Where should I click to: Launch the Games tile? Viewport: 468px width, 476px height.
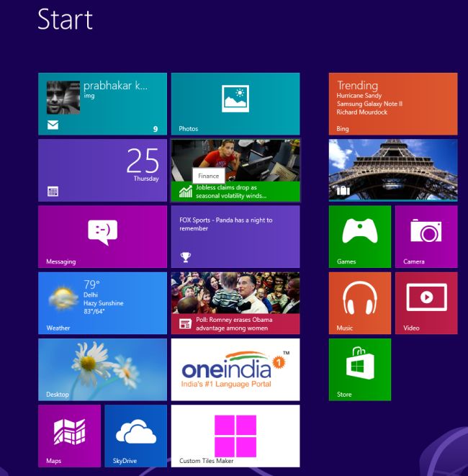(360, 237)
